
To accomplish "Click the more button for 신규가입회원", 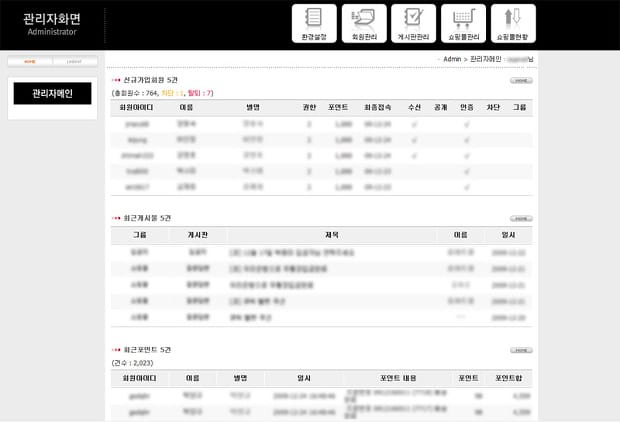I will click(521, 81).
